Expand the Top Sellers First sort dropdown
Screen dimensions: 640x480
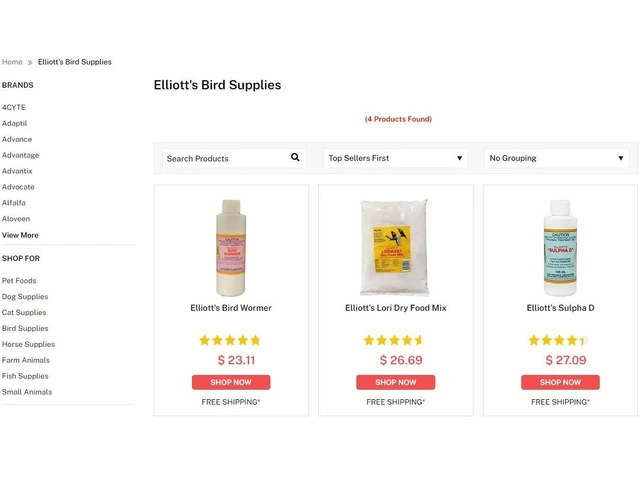pyautogui.click(x=395, y=158)
